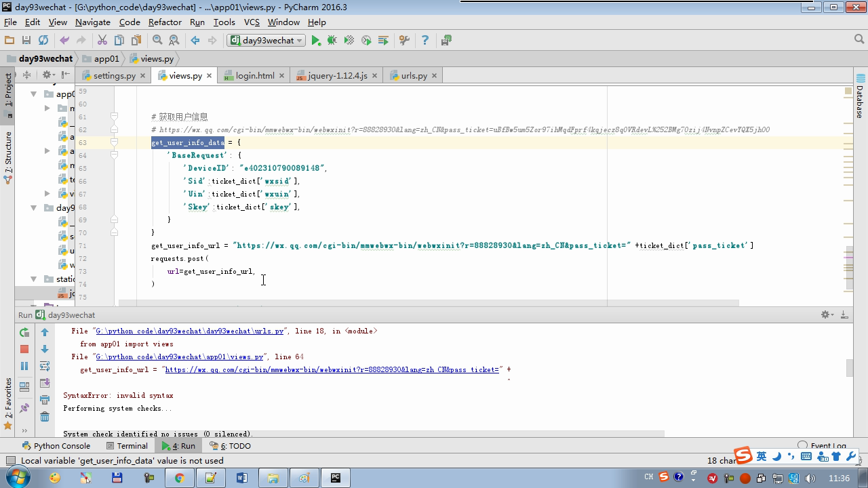
Task: Open the Refactor menu
Action: 165,22
